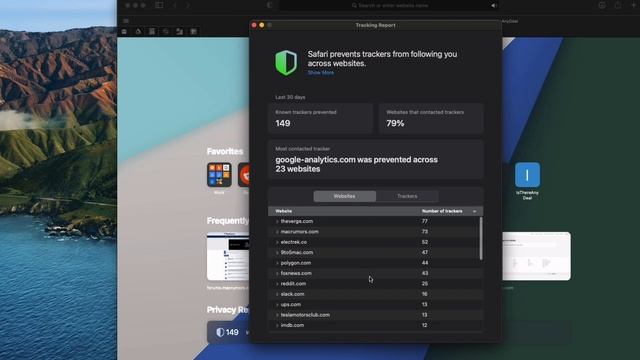Select the theverge.com website name

(x=297, y=221)
